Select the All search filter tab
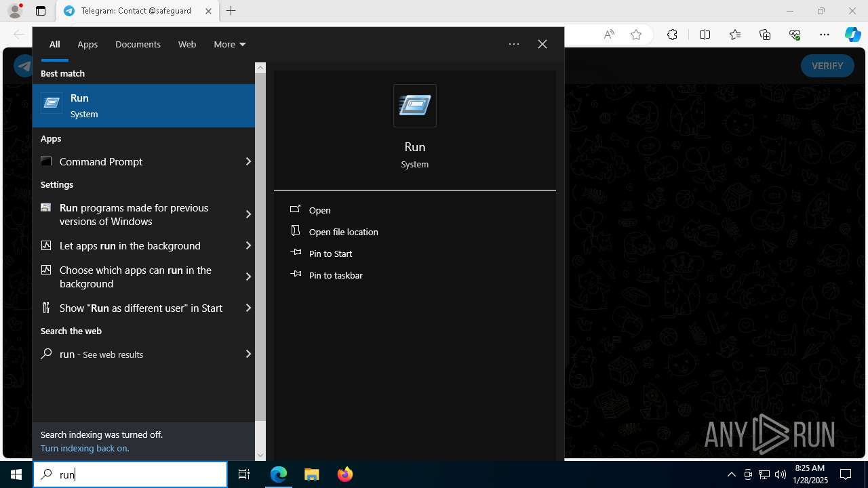Image resolution: width=868 pixels, height=488 pixels. click(55, 44)
